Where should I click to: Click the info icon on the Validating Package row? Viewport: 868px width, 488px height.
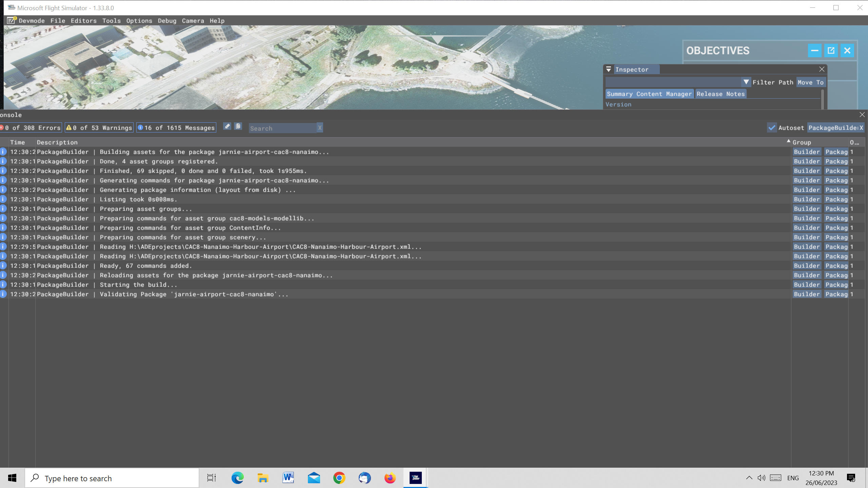[3, 294]
